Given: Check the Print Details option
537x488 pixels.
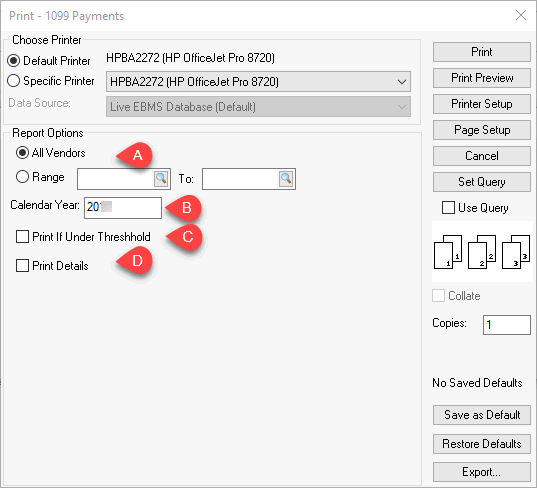Looking at the screenshot, I should coord(22,266).
